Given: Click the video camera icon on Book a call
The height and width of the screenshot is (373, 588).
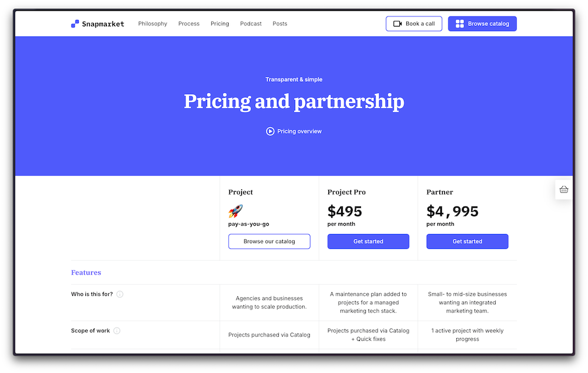Looking at the screenshot, I should pyautogui.click(x=396, y=24).
